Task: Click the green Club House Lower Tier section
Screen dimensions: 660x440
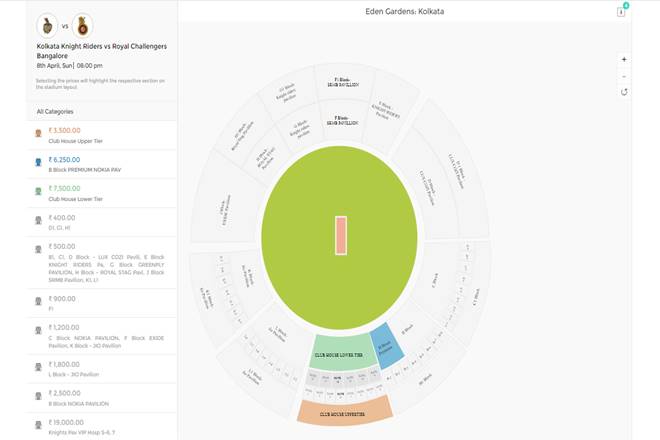Action: [341, 352]
